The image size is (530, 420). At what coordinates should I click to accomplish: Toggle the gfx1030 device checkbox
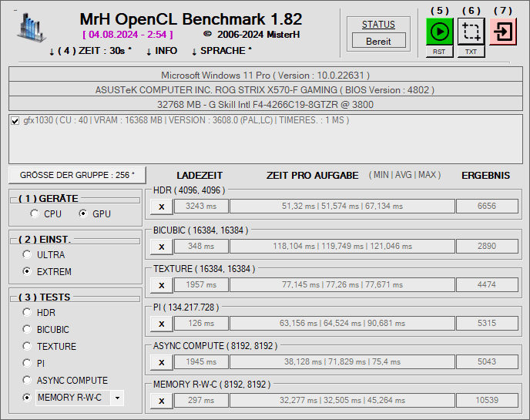click(15, 121)
